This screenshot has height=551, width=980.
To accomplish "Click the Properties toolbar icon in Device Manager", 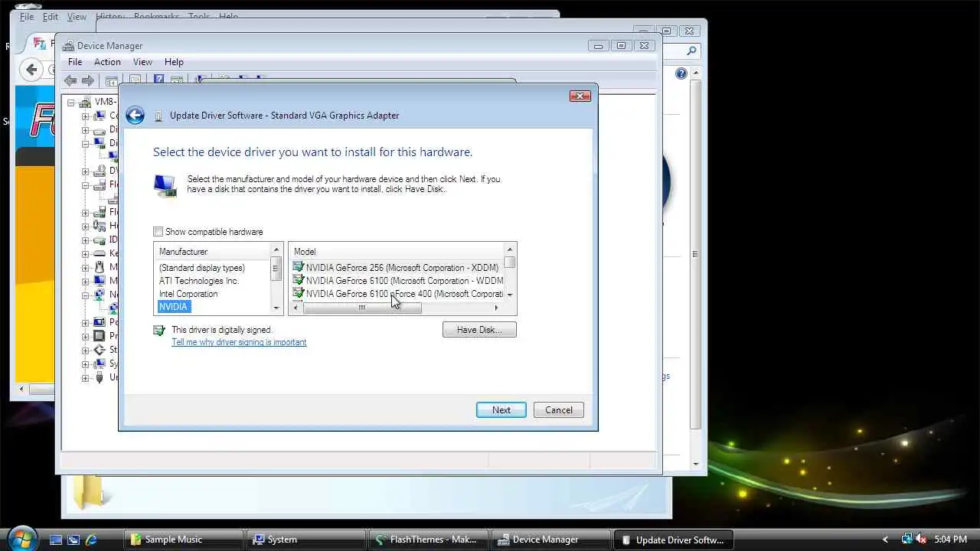I will 135,80.
